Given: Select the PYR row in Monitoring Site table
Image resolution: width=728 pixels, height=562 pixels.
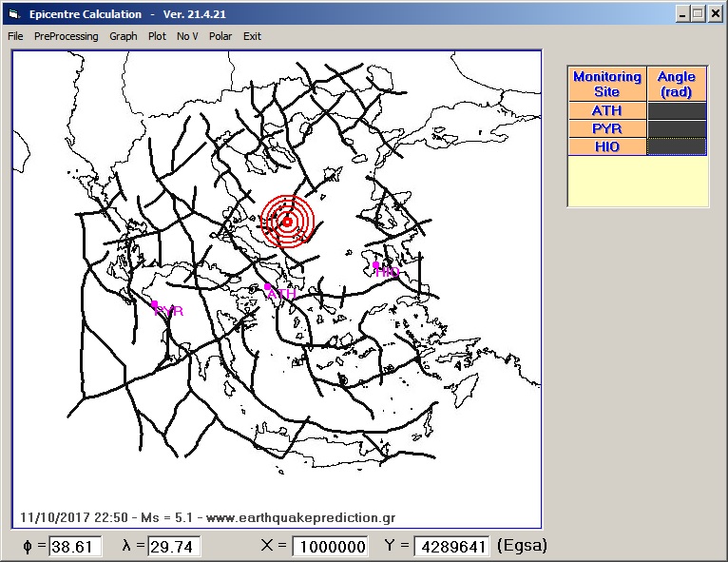Looking at the screenshot, I should click(x=606, y=128).
